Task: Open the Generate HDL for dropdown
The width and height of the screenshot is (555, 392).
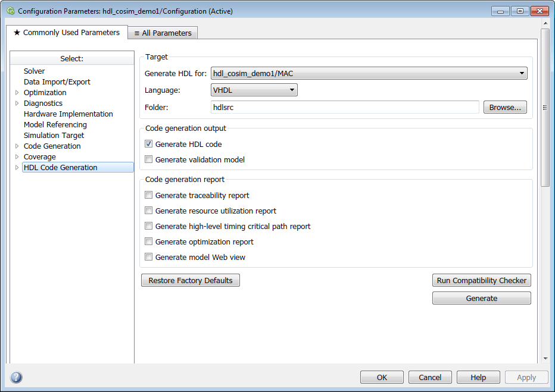Action: [x=369, y=73]
